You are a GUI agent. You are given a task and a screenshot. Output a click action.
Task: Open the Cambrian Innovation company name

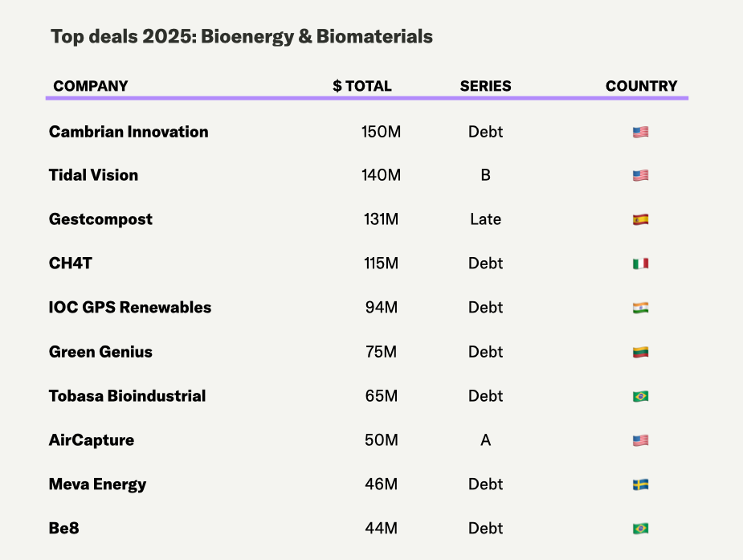(x=129, y=132)
